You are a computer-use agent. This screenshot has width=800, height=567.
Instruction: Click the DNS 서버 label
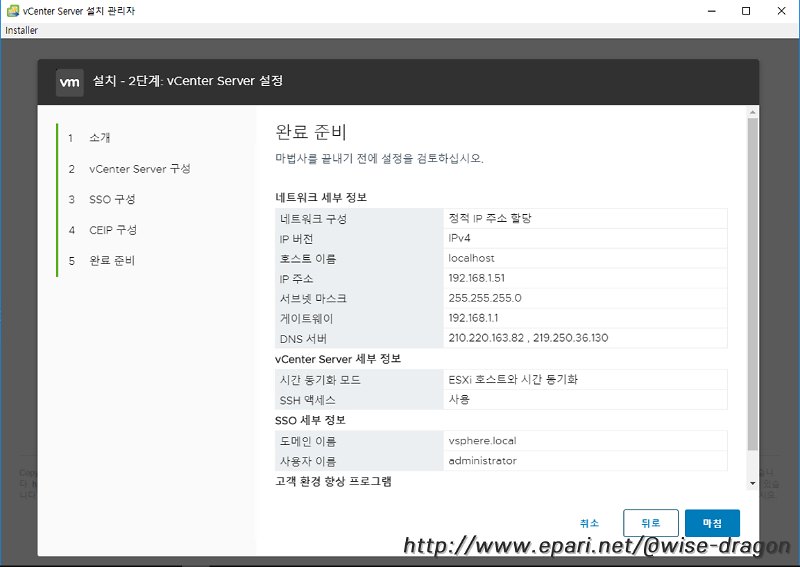(x=303, y=338)
